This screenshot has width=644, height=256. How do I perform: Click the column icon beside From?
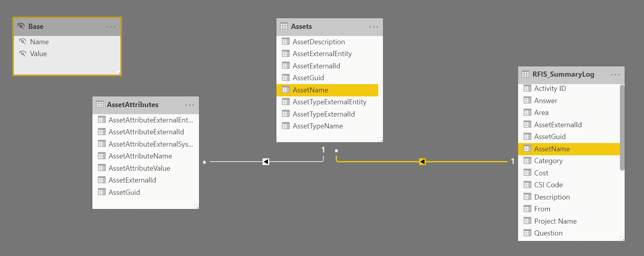point(528,209)
